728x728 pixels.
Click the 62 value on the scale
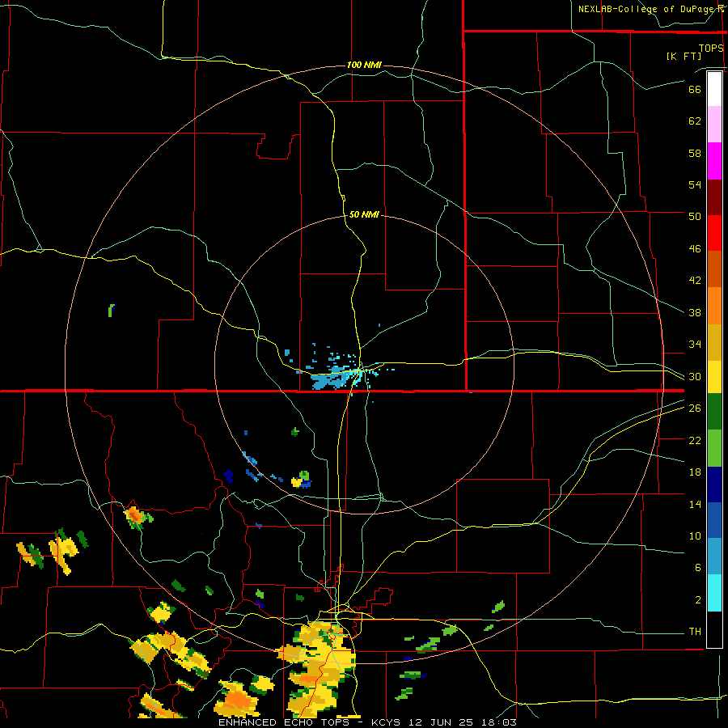pos(695,121)
